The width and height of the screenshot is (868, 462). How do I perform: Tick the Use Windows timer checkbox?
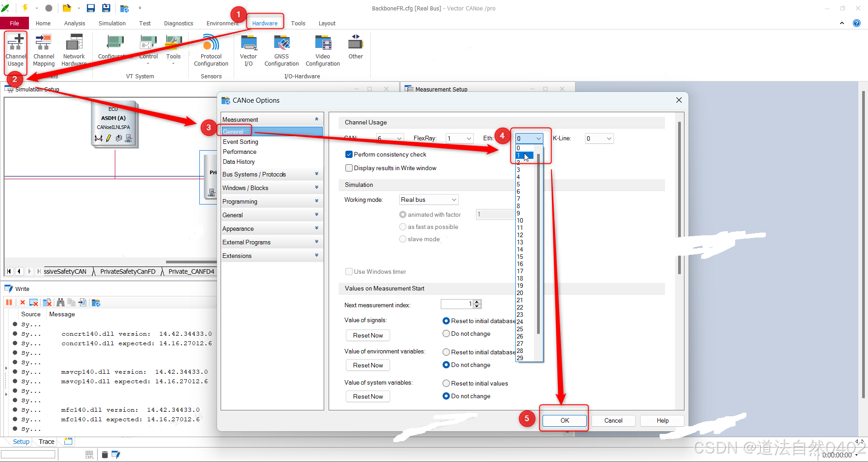pos(349,271)
